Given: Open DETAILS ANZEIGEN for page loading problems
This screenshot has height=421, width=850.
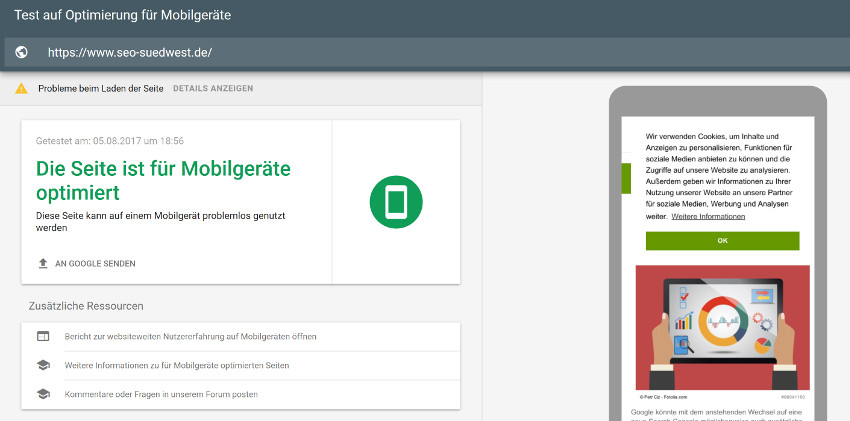Looking at the screenshot, I should coord(213,88).
